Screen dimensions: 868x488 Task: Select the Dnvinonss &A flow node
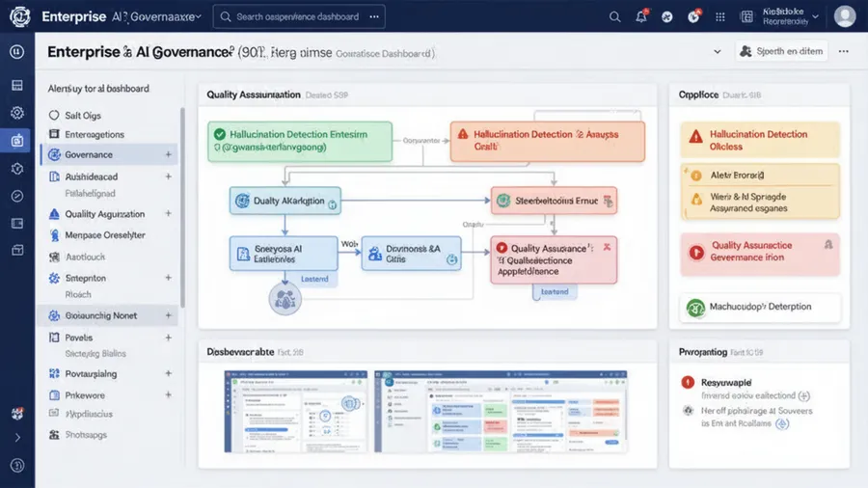coord(411,254)
